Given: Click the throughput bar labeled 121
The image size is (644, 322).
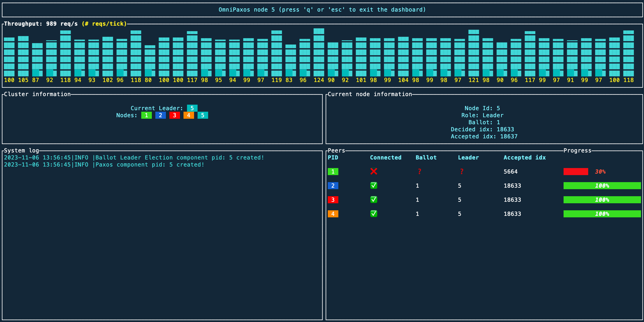Looking at the screenshot, I should 474,53.
